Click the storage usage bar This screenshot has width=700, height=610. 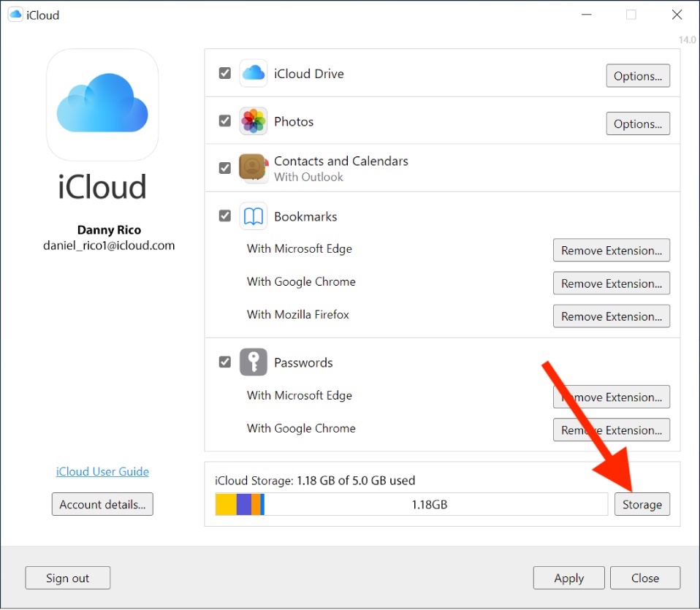click(409, 504)
